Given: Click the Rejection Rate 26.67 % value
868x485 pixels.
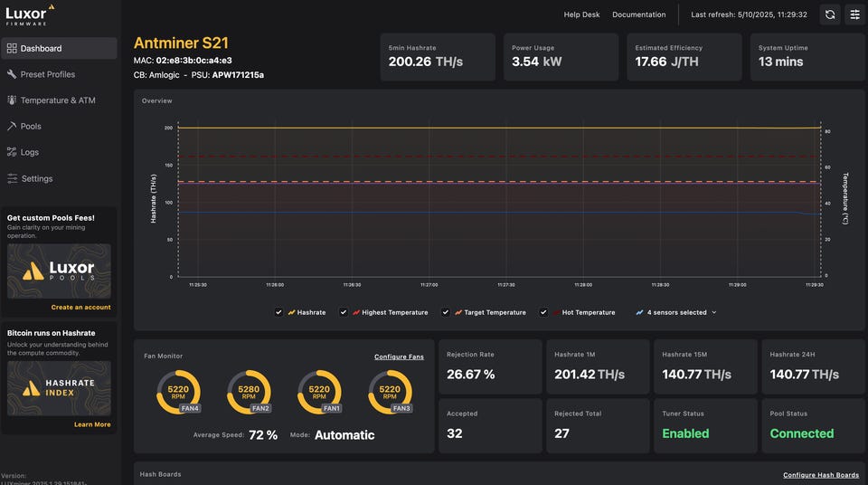Looking at the screenshot, I should [x=470, y=375].
